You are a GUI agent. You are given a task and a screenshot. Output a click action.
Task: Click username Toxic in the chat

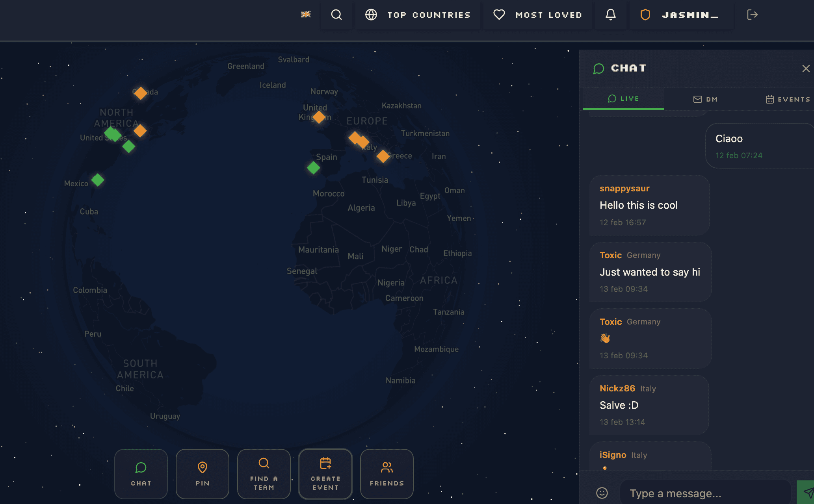click(610, 255)
